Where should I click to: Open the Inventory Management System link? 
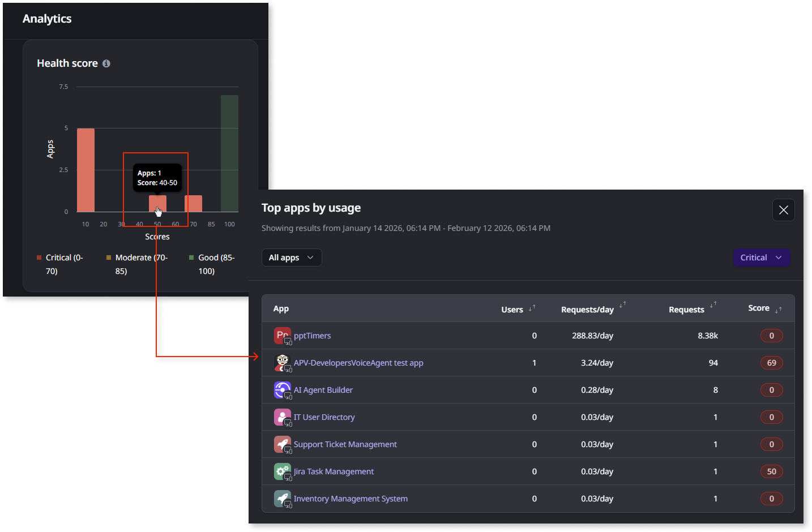point(351,499)
